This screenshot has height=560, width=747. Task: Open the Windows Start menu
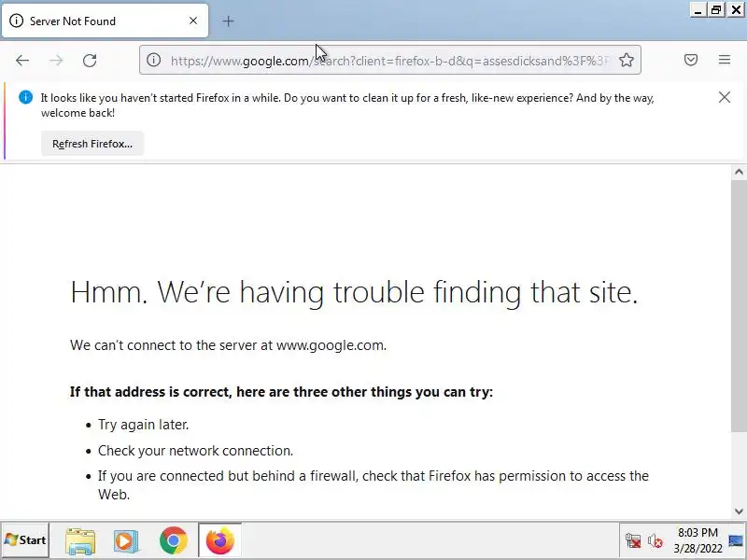25,540
